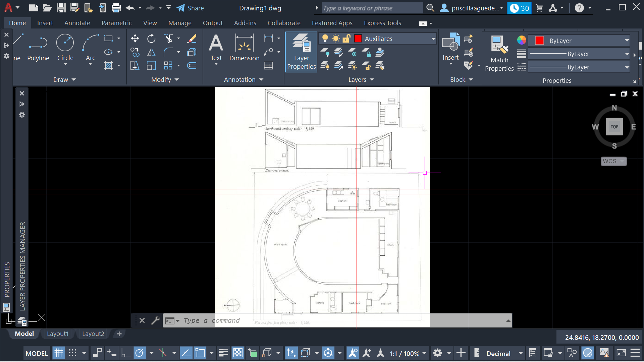Screen dimensions: 644x362
Task: Toggle 2D object snap
Action: 200,353
